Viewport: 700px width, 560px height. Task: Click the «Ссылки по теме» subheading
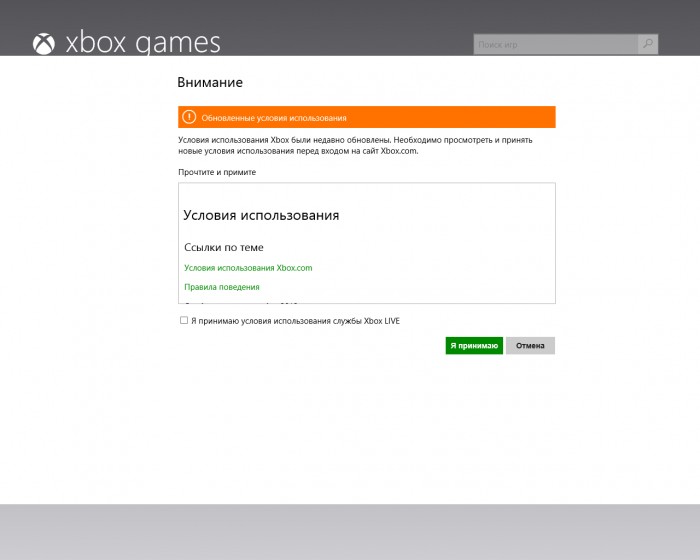[224, 247]
